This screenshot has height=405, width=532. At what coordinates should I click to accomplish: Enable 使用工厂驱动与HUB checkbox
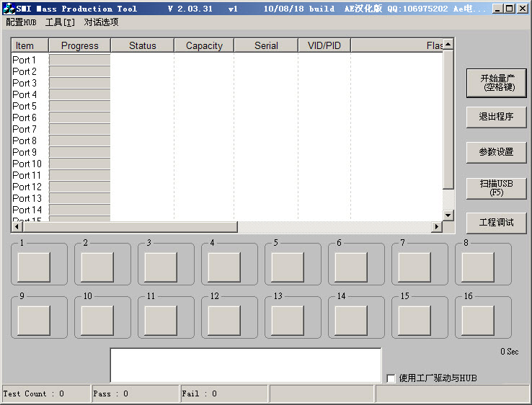tap(391, 378)
